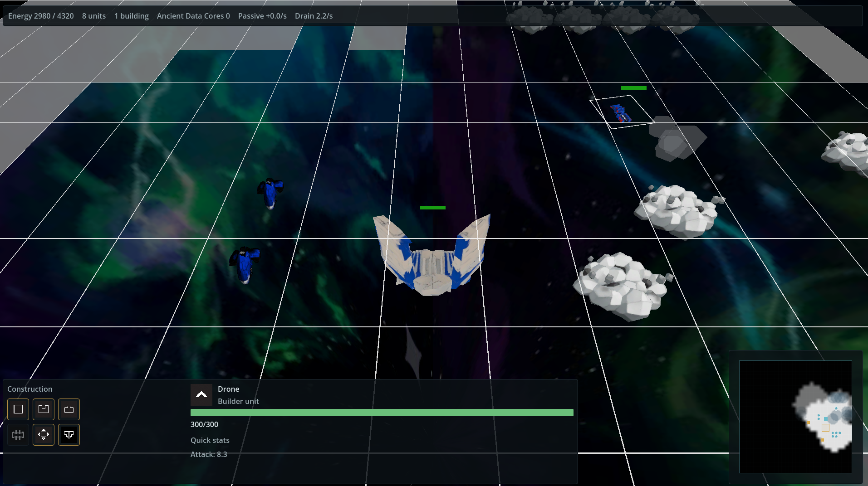Viewport: 868px width, 486px height.
Task: Click the 1 building counter
Action: pyautogui.click(x=132, y=16)
